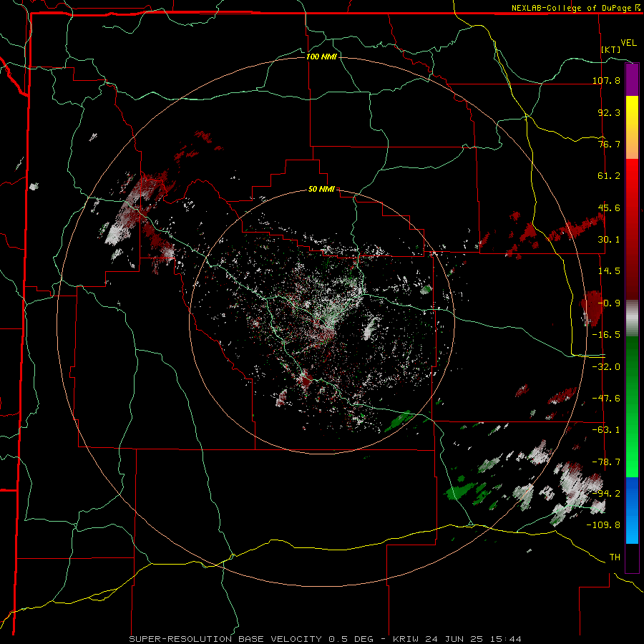Click the 100 NMI range ring label

coord(321,57)
